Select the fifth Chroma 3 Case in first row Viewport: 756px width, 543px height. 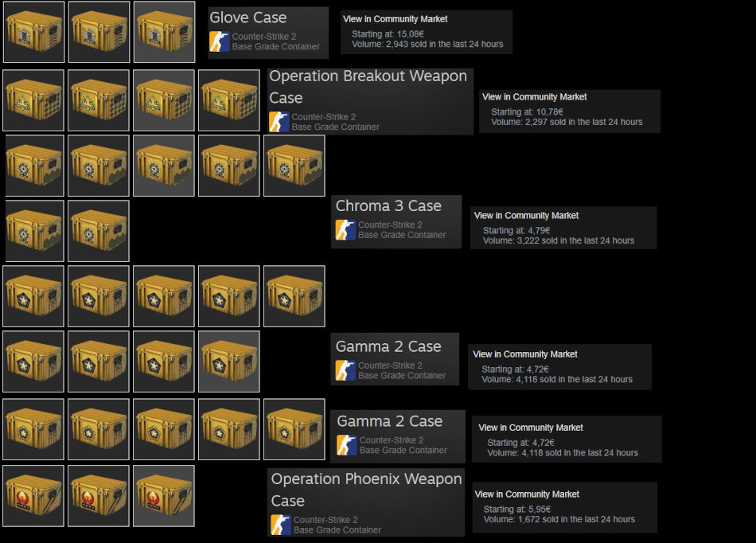[x=294, y=166]
